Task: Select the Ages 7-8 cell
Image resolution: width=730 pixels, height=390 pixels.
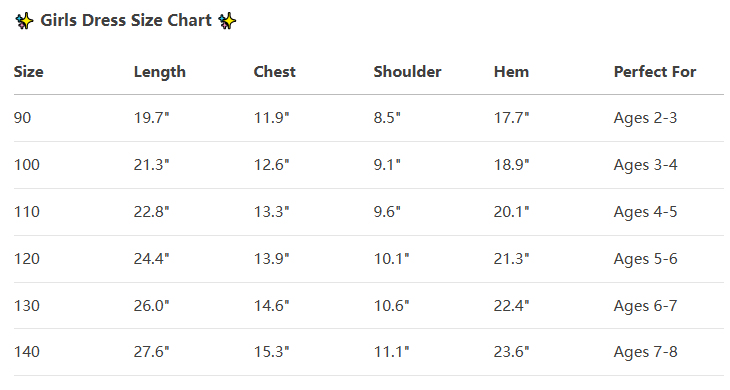Action: click(645, 352)
